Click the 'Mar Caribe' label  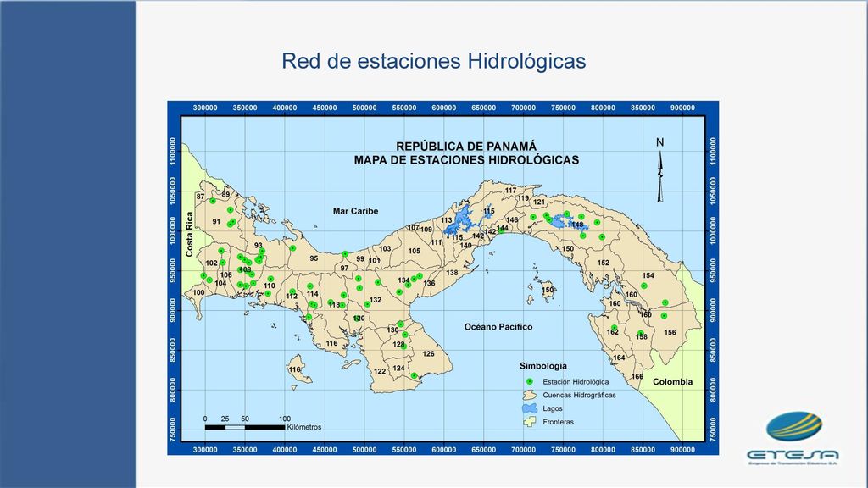[x=355, y=211]
